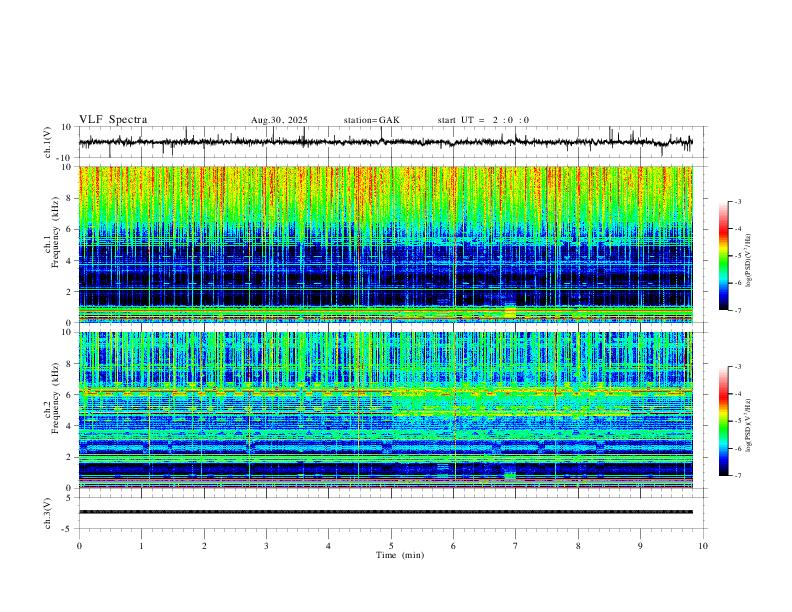Viewport: 792px width, 612px height.
Task: Click the 'station=GAK' label
Action: (x=372, y=120)
